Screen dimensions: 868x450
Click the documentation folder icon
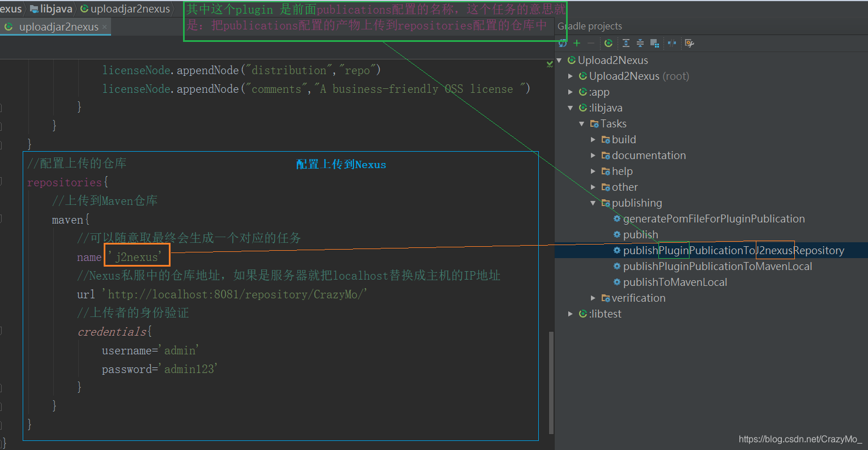[606, 155]
